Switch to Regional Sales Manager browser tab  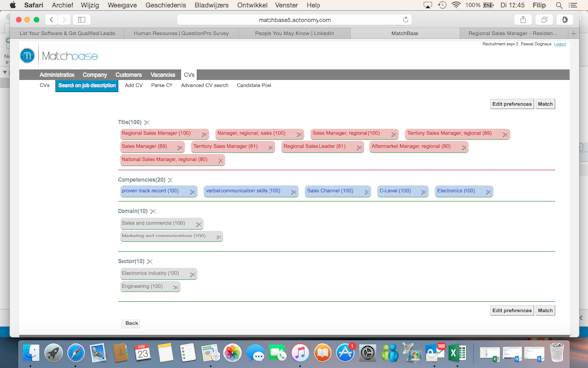pyautogui.click(x=513, y=33)
